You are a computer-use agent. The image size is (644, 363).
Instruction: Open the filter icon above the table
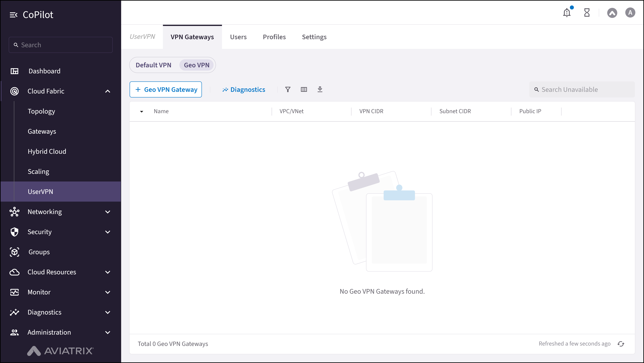point(288,89)
